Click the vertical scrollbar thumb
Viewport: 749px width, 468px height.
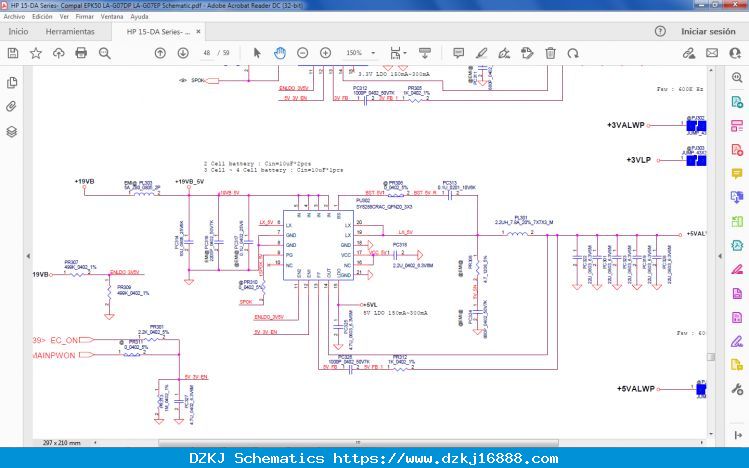(x=711, y=357)
